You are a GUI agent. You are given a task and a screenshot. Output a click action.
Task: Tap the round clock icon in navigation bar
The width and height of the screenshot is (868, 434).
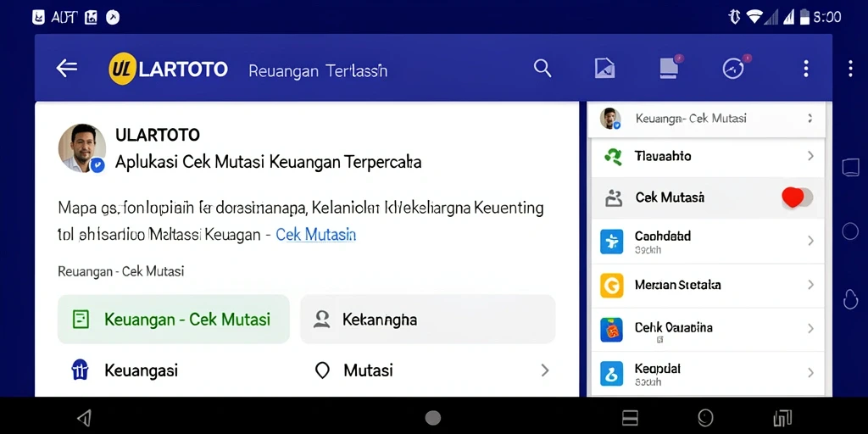coord(704,417)
